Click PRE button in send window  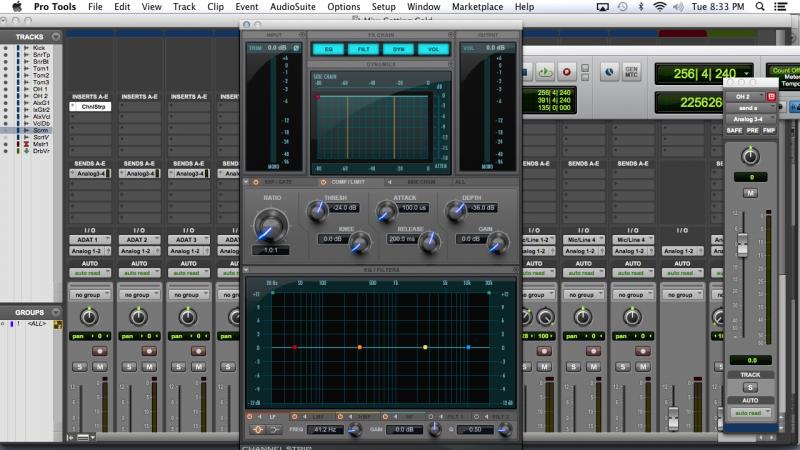click(752, 131)
